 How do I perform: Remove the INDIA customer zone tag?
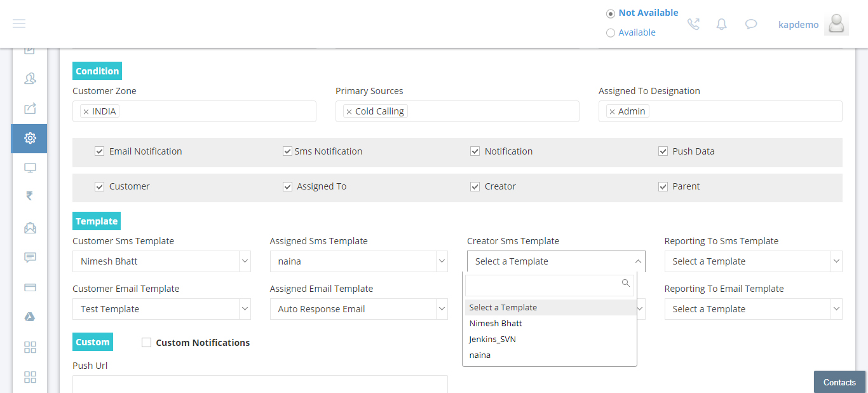click(x=86, y=112)
